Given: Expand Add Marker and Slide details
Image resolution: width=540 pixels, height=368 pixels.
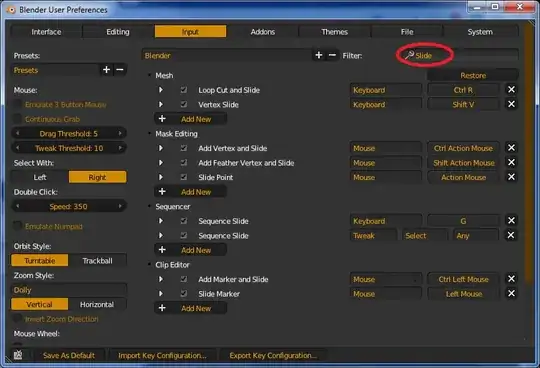Looking at the screenshot, I should click(160, 279).
